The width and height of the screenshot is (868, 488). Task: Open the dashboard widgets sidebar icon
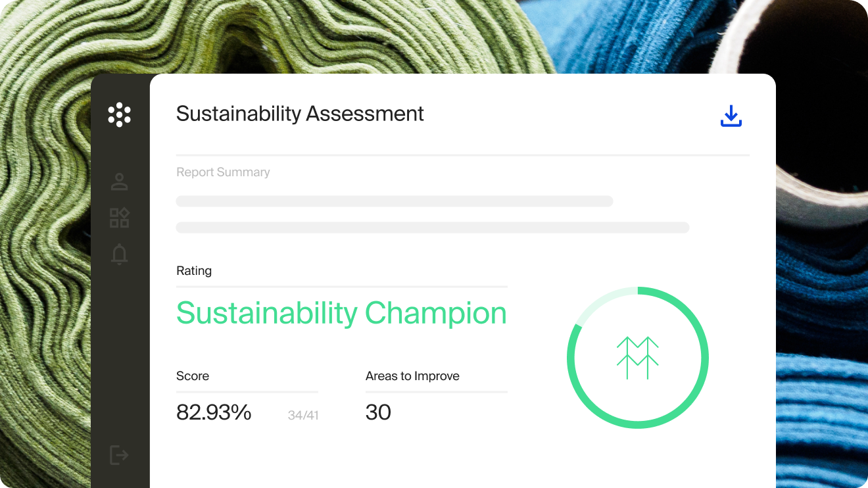coord(119,218)
